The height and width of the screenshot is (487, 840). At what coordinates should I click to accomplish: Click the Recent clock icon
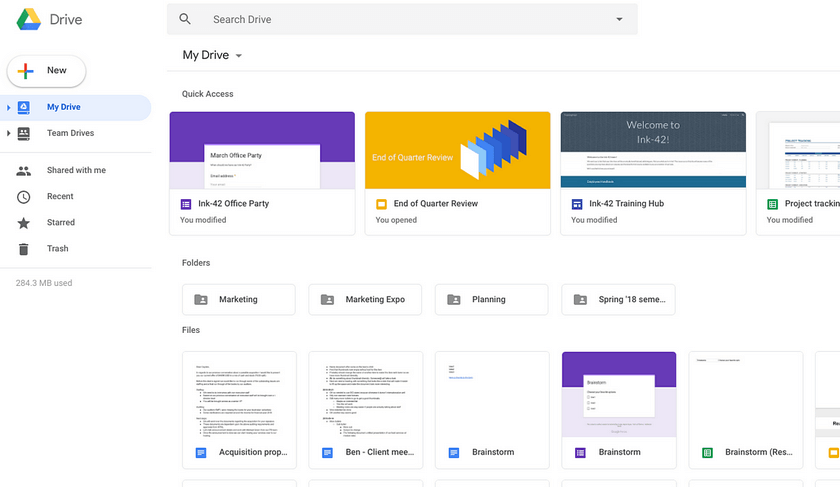pos(24,197)
